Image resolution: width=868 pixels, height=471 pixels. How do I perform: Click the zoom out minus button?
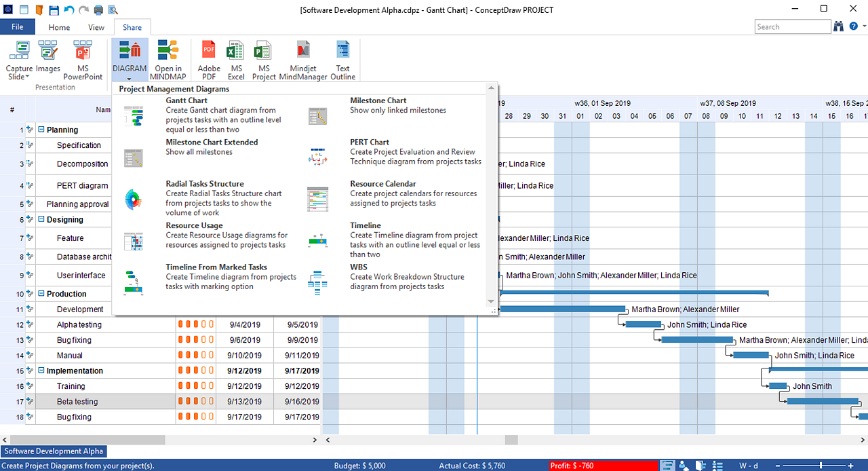778,466
